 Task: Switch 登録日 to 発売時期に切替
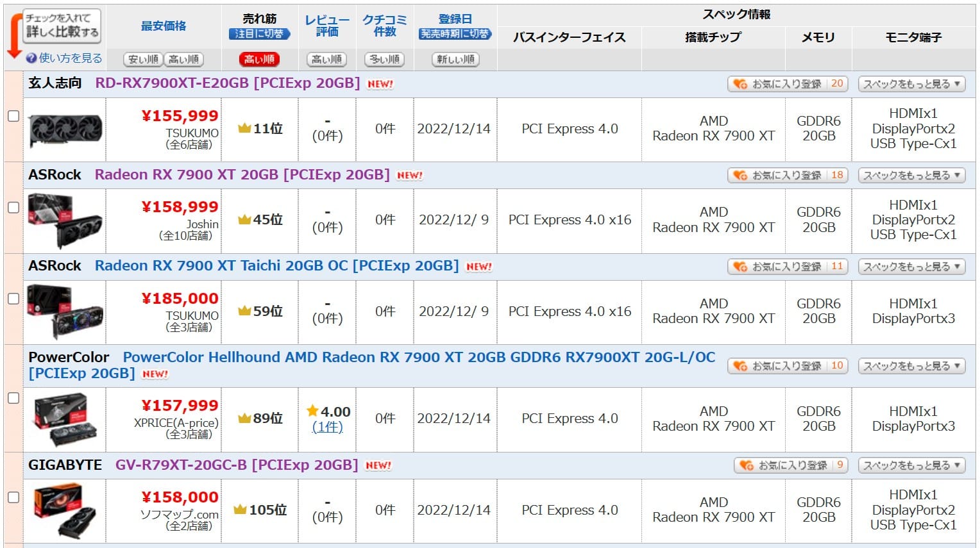455,34
